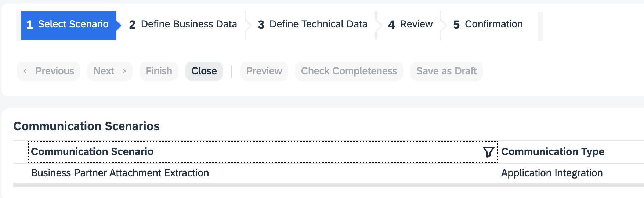
Task: Click the Communication Type column header
Action: [553, 152]
